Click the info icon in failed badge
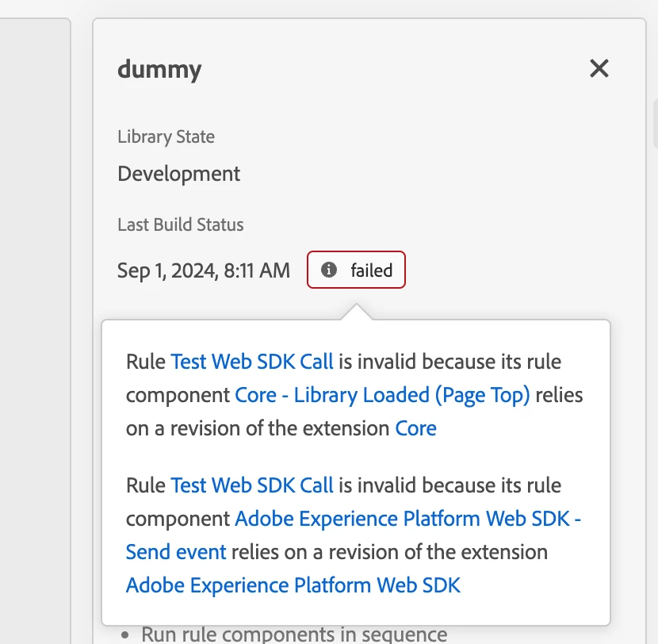658x644 pixels. tap(328, 270)
